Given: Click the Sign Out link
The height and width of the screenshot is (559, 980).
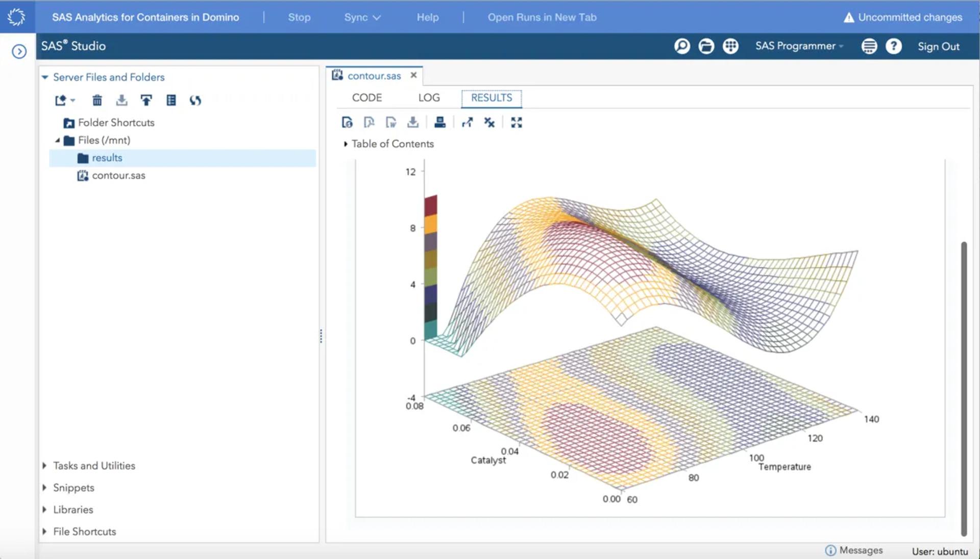Looking at the screenshot, I should pyautogui.click(x=938, y=46).
